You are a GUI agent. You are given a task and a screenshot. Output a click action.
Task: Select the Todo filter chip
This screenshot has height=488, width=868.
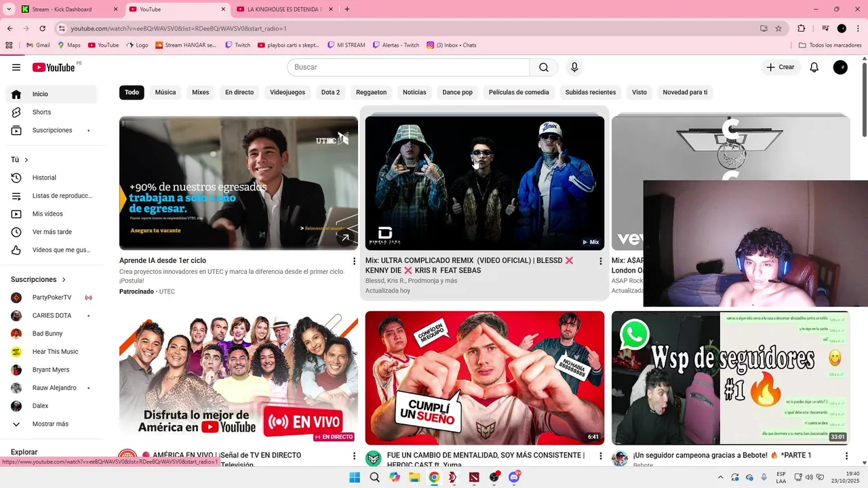click(132, 92)
